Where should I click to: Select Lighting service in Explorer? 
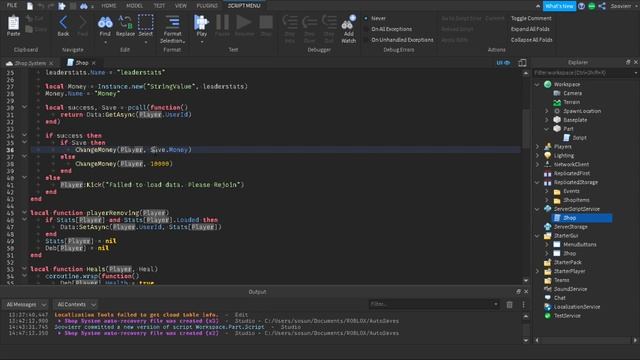(564, 156)
